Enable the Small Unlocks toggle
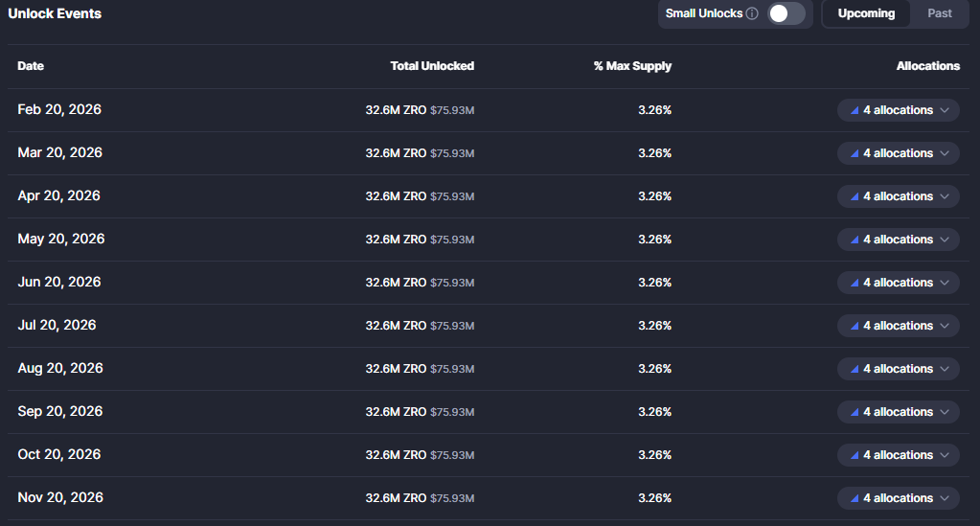This screenshot has height=526, width=980. [786, 13]
